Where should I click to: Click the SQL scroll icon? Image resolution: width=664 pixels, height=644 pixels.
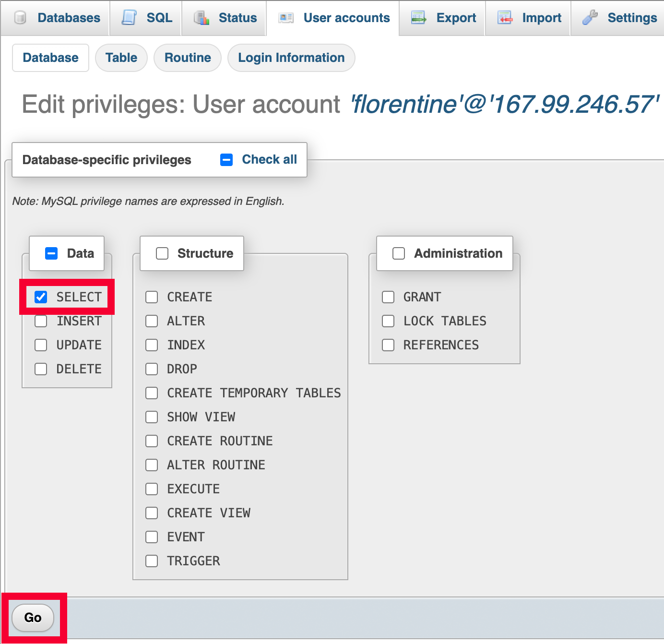(129, 18)
